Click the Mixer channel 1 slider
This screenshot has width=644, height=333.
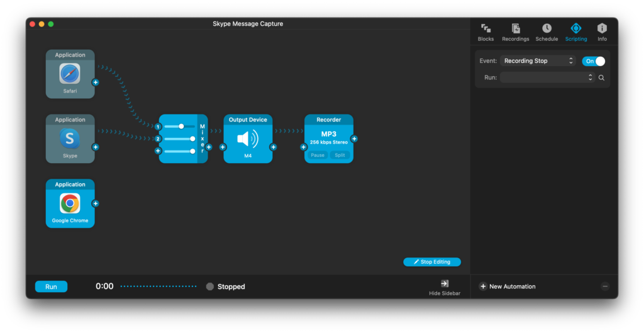point(179,127)
